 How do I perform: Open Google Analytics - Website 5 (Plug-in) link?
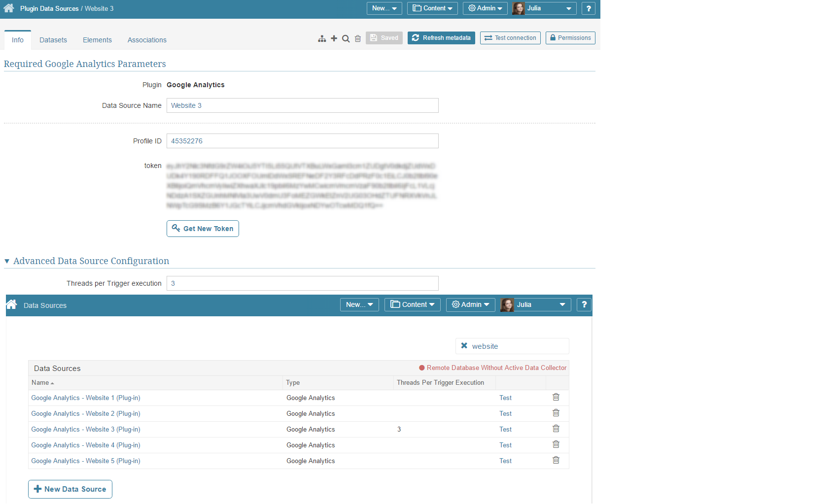[86, 461]
